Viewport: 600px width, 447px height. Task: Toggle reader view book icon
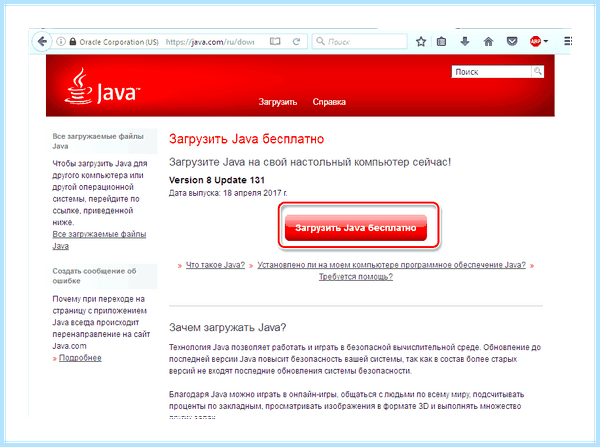click(275, 41)
